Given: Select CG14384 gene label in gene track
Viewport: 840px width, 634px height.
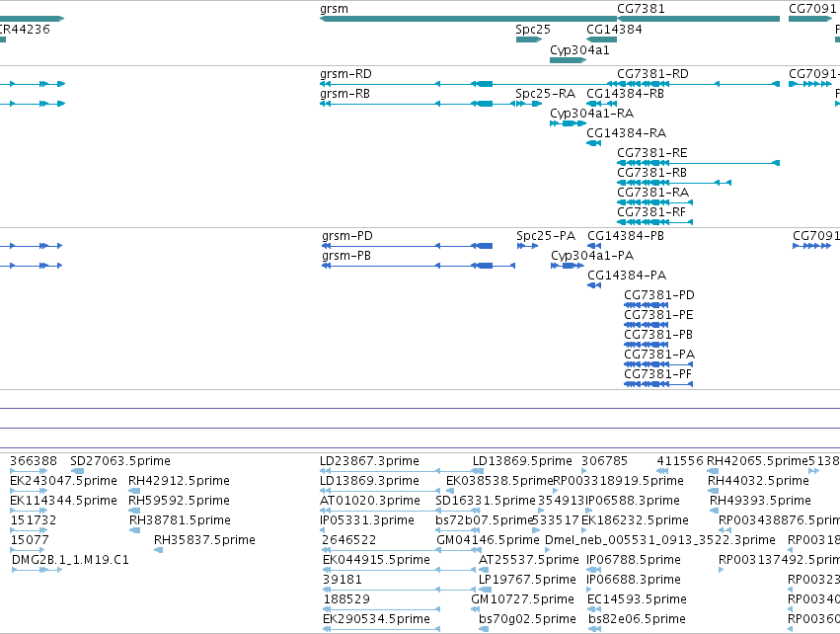Looking at the screenshot, I should coord(614,30).
